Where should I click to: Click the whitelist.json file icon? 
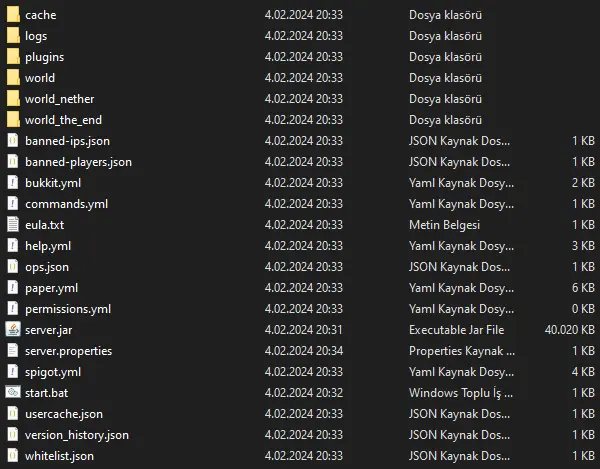click(x=13, y=456)
